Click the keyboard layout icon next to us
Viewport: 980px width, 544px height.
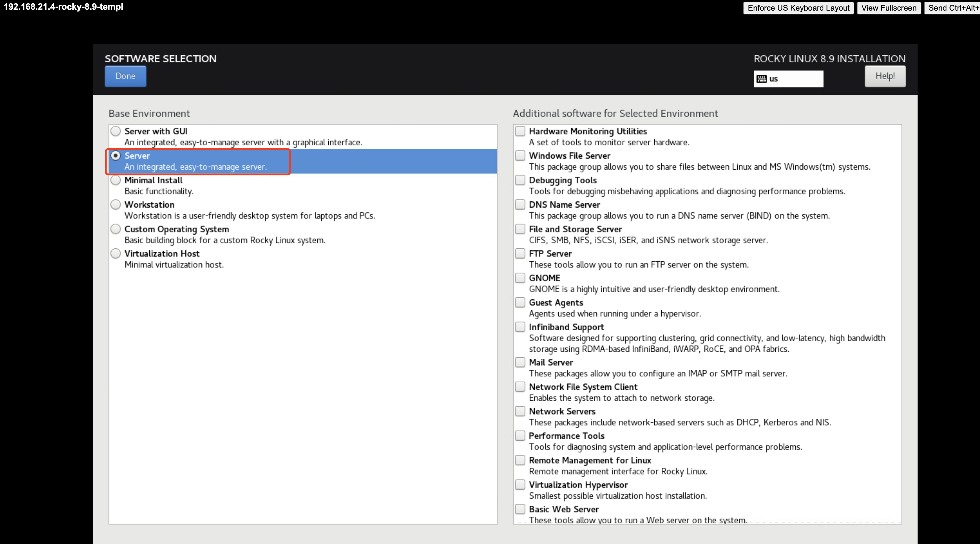click(x=761, y=79)
